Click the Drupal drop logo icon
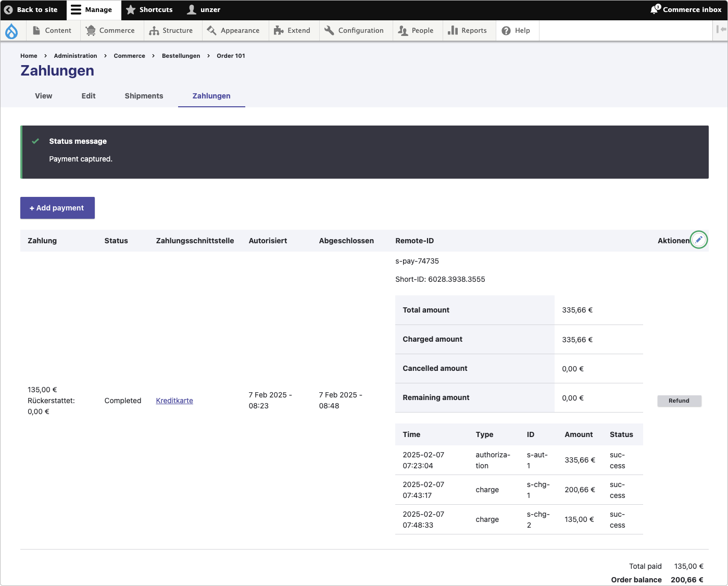Image resolution: width=728 pixels, height=586 pixels. click(x=11, y=31)
